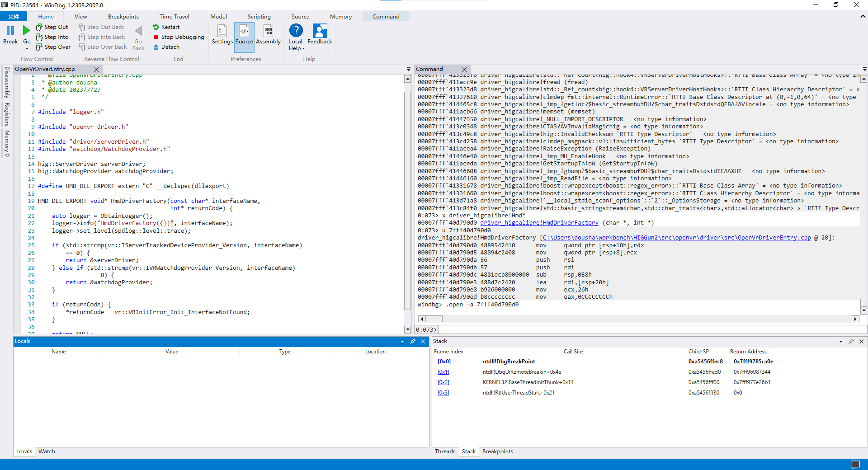Open Command pane options dropdown

coord(865,69)
